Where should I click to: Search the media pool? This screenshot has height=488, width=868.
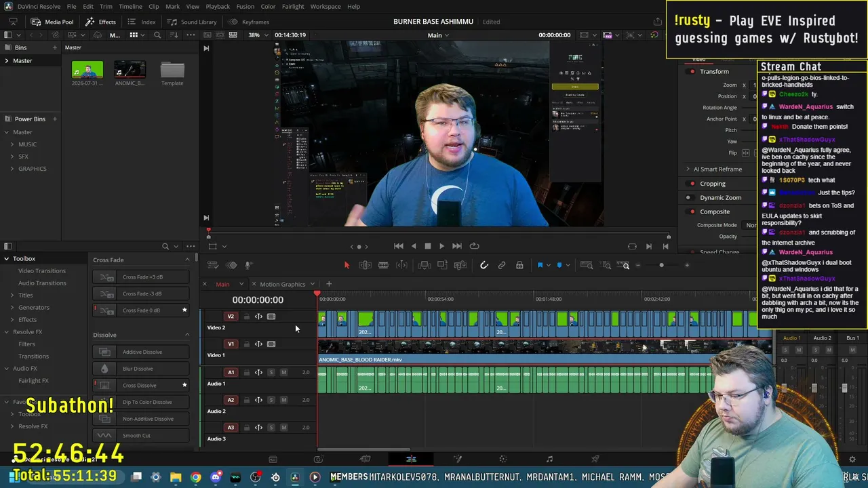coord(157,35)
